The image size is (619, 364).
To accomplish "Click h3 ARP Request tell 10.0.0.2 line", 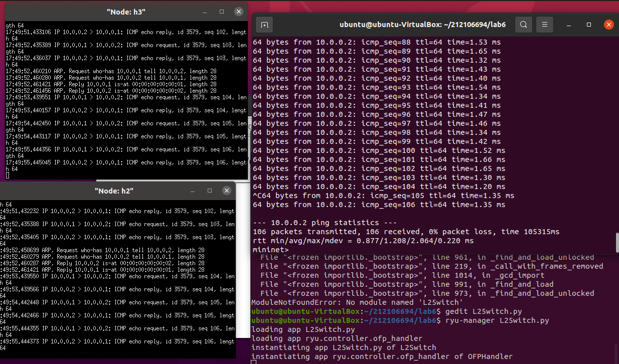I will [111, 71].
